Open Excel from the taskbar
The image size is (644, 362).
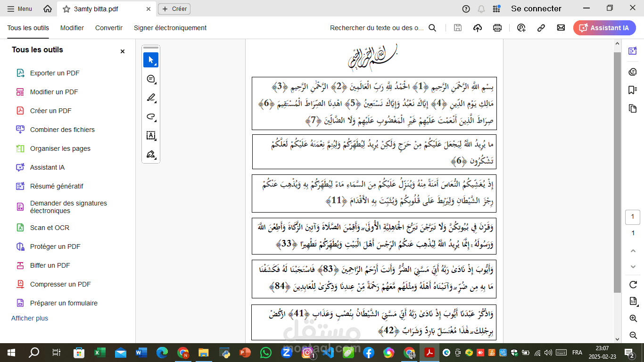click(100, 353)
